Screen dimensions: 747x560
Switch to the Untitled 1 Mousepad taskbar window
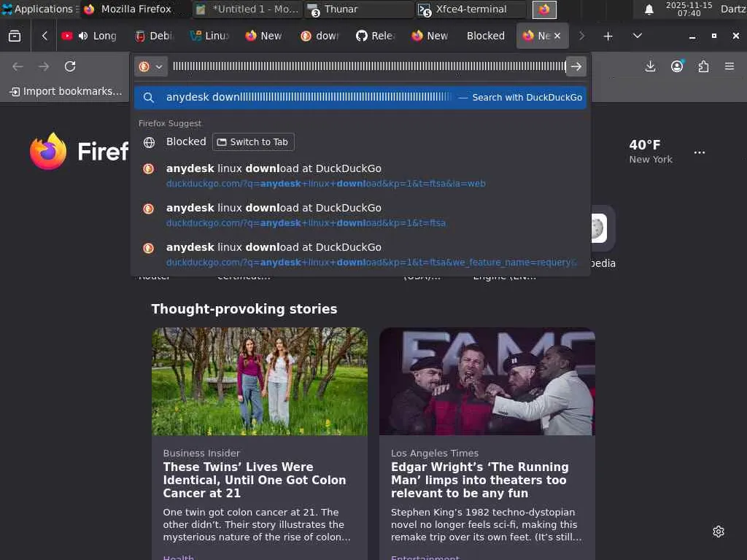coord(248,9)
